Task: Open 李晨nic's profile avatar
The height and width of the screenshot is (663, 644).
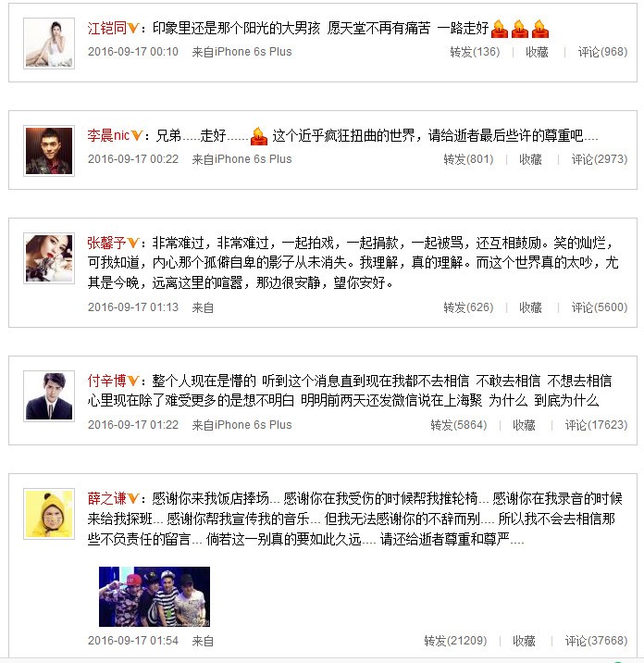Action: point(49,151)
